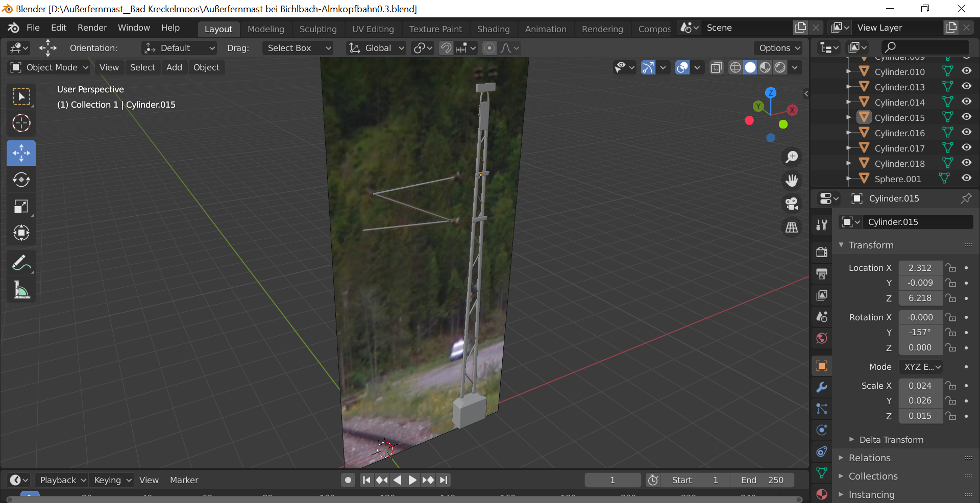Pick the Annotate pencil tool
The height and width of the screenshot is (503, 980).
point(21,263)
